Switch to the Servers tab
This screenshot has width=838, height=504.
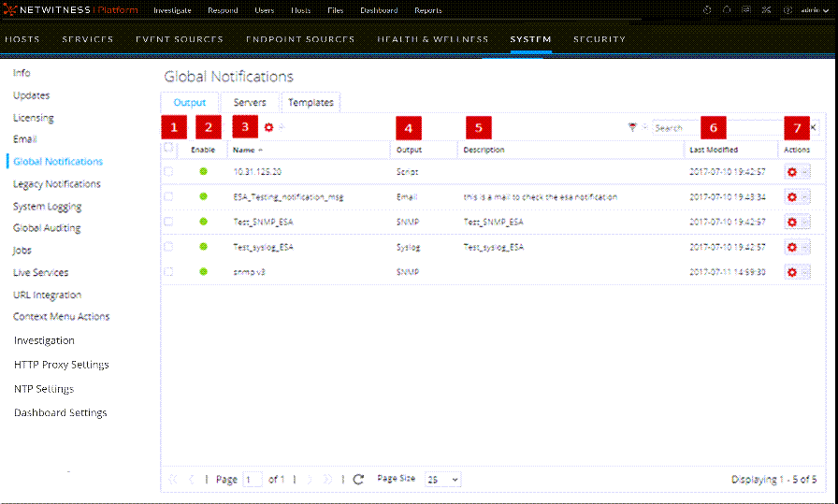click(x=250, y=102)
